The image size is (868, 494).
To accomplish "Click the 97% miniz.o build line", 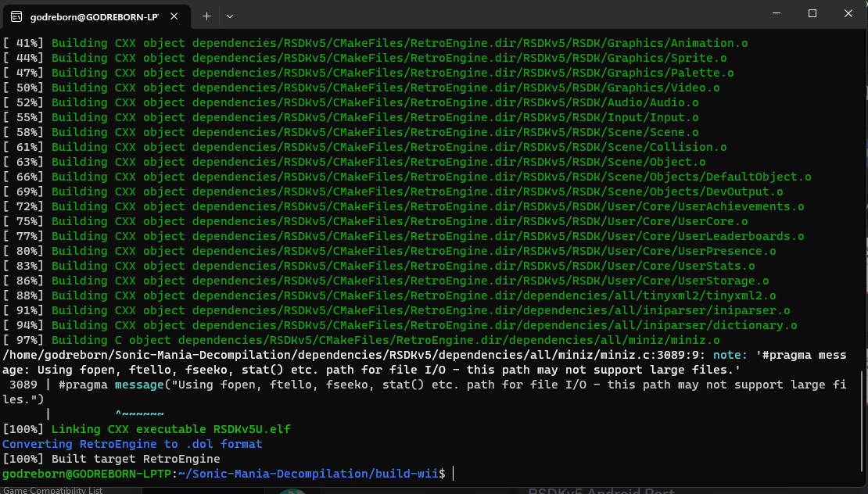I will pyautogui.click(x=361, y=340).
